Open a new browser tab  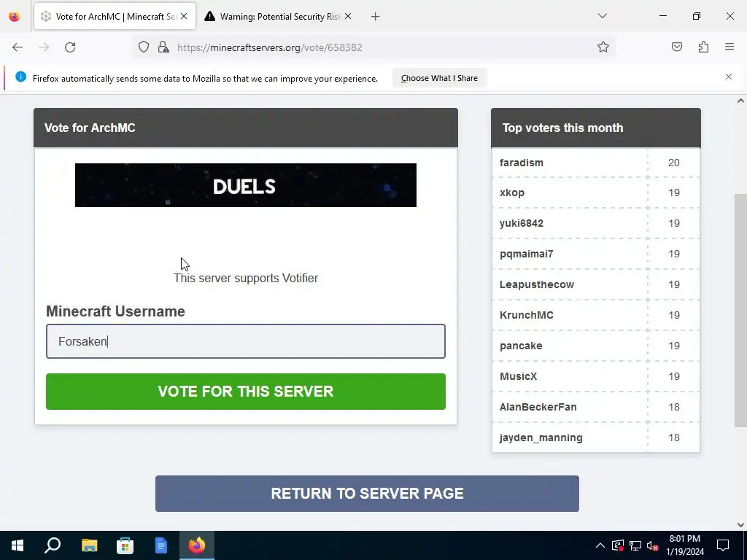pos(376,17)
